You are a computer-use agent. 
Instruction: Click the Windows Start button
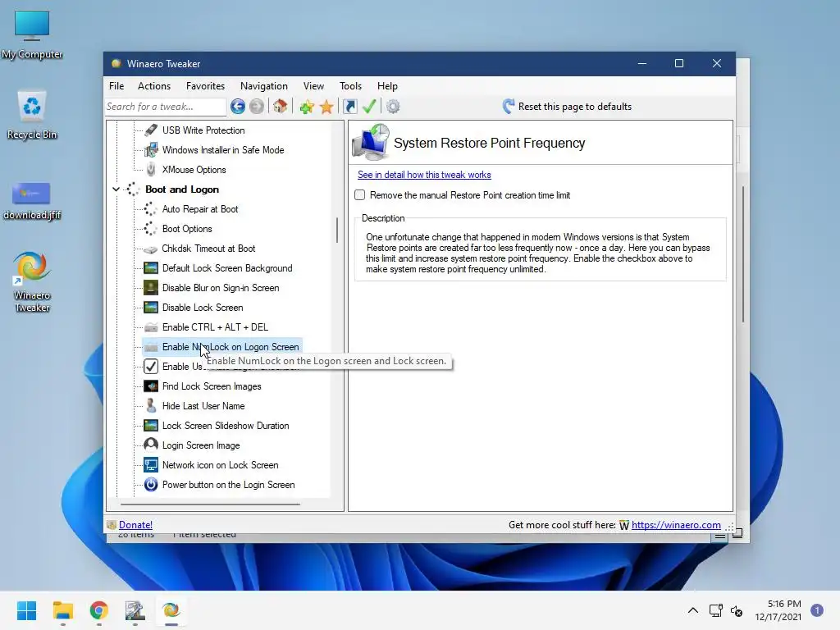click(27, 610)
